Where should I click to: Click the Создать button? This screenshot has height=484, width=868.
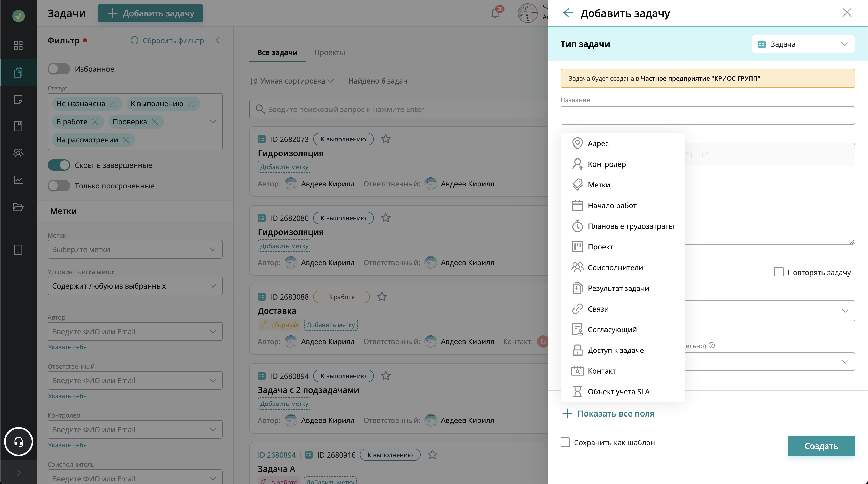point(821,446)
